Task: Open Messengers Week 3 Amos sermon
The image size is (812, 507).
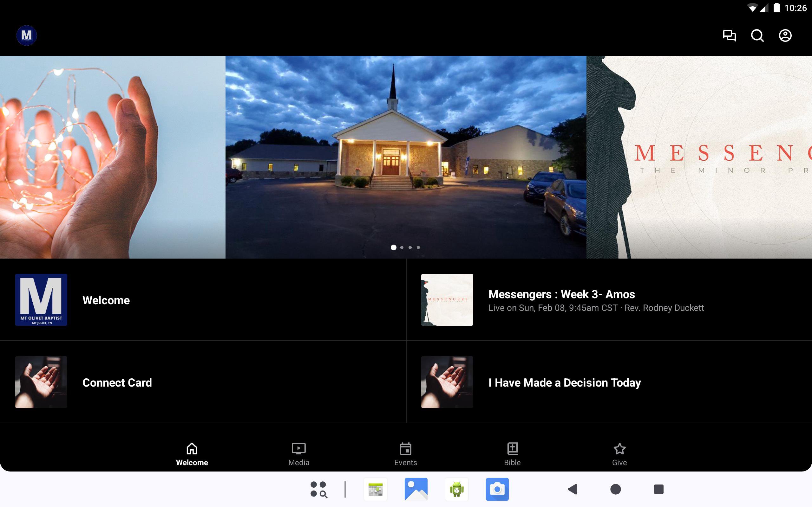Action: [609, 300]
